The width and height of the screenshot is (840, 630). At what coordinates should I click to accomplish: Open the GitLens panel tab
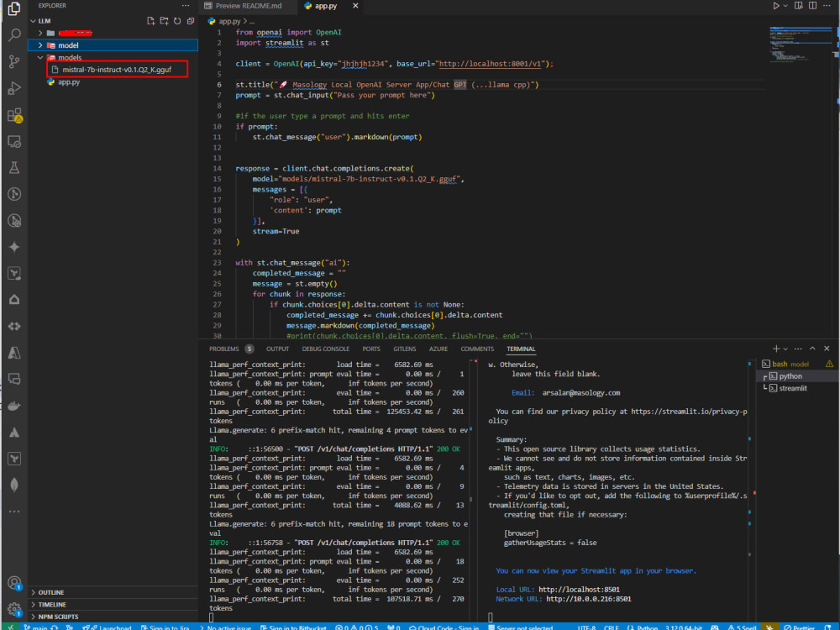point(405,349)
